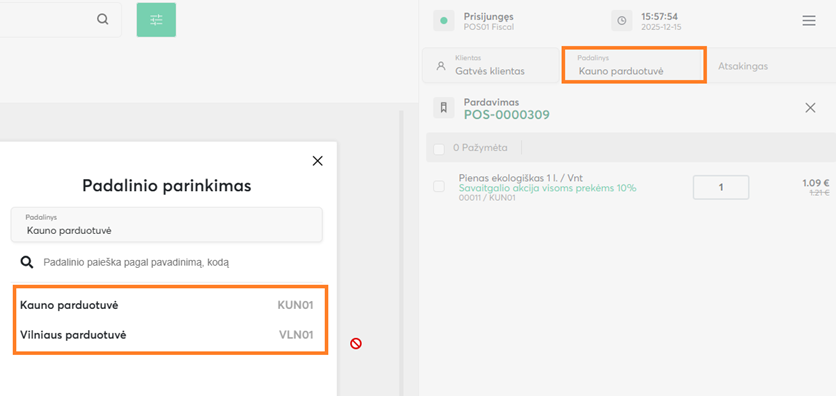
Task: Open the Atsakingas selector
Action: [772, 66]
